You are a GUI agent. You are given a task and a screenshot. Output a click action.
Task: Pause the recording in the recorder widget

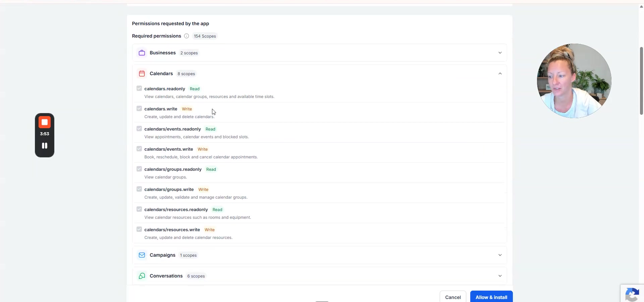pos(45,146)
